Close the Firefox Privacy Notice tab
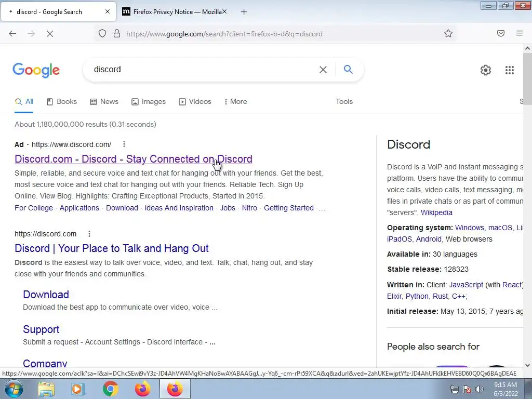 [x=224, y=11]
